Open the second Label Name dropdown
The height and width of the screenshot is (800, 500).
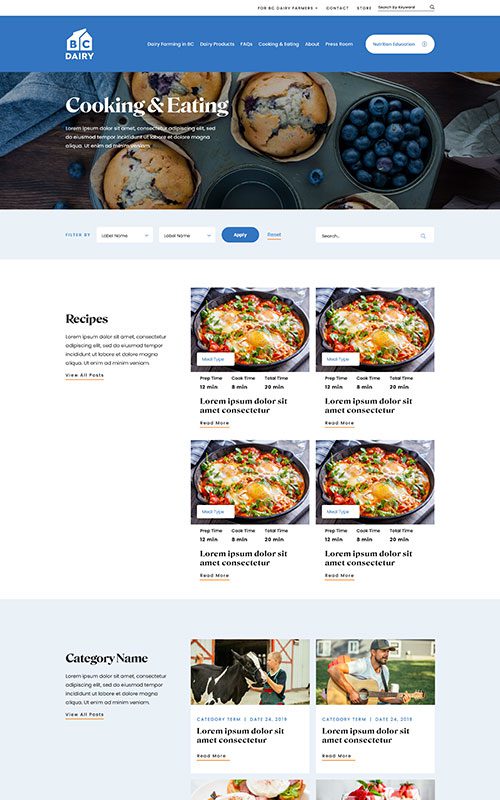coord(187,235)
